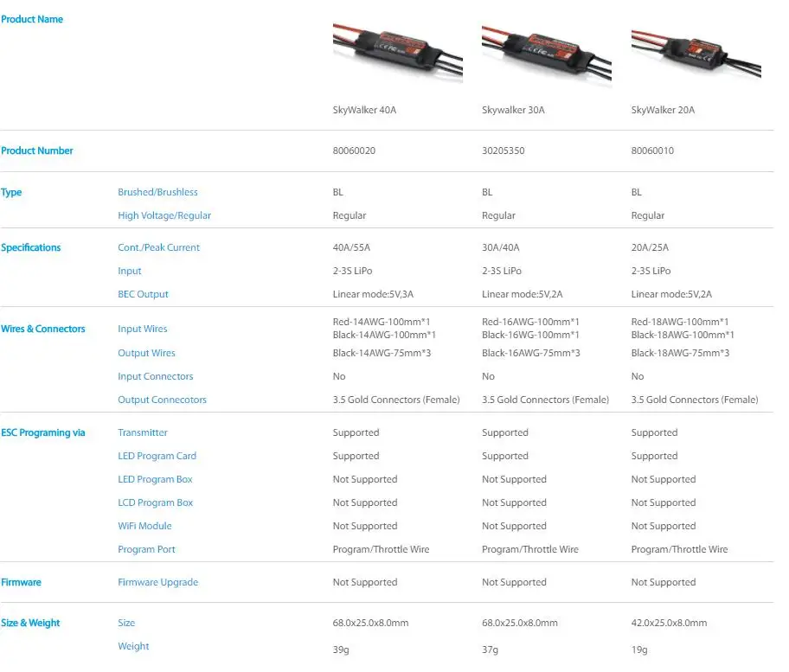Click the SkyWalker 40A product image

pos(397,53)
